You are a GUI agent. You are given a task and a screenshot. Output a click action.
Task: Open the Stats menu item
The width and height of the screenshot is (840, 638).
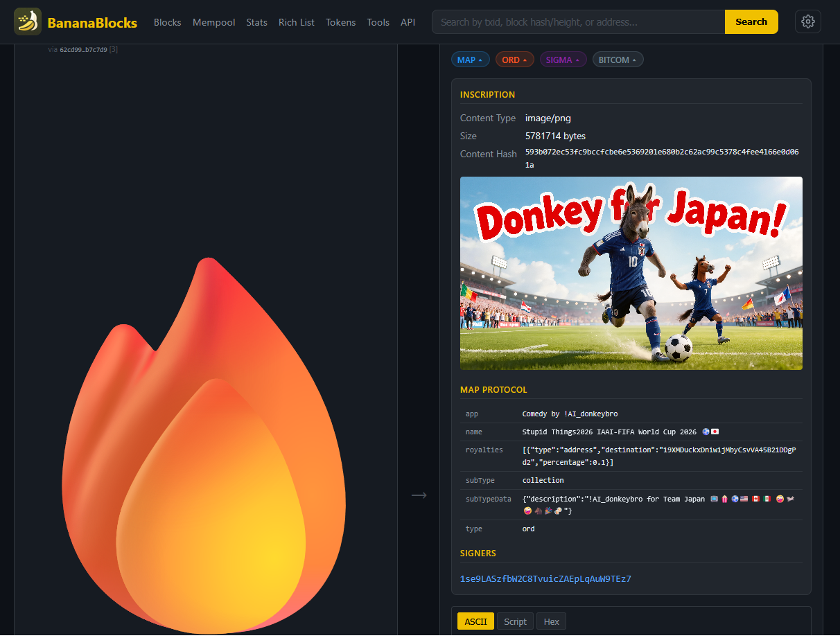click(256, 22)
